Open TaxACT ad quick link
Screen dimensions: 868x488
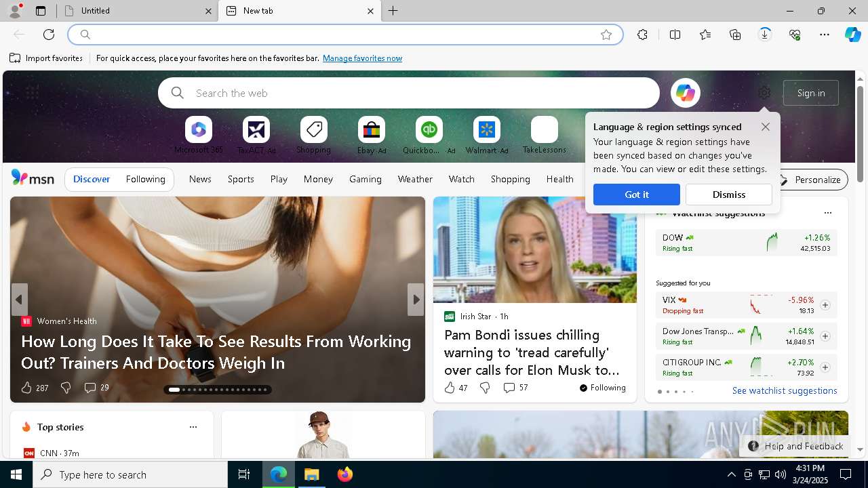click(x=256, y=136)
